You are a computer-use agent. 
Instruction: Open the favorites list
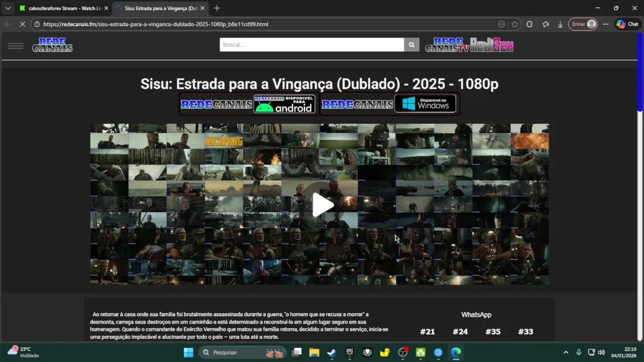tap(546, 24)
